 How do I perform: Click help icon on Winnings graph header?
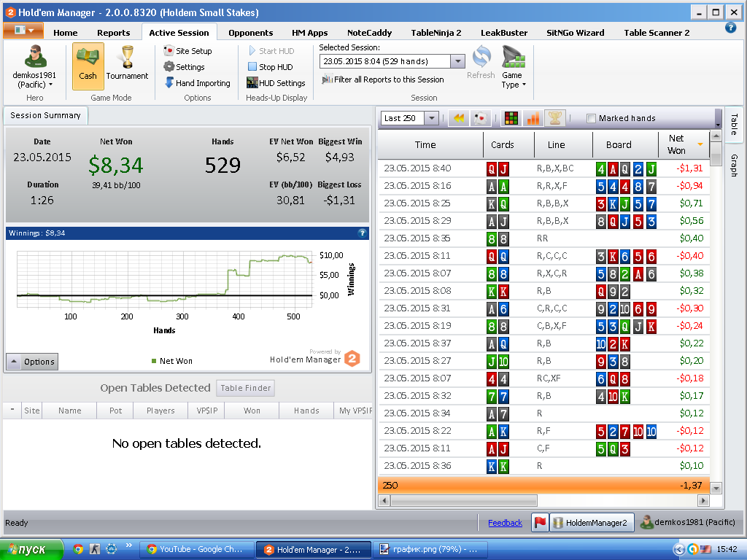point(362,233)
